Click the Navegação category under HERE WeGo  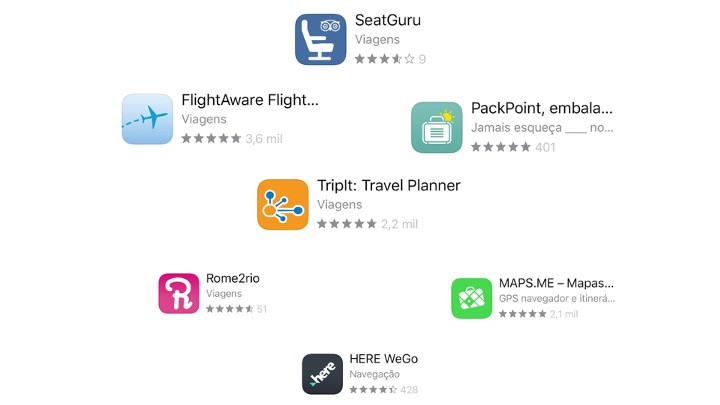point(375,374)
